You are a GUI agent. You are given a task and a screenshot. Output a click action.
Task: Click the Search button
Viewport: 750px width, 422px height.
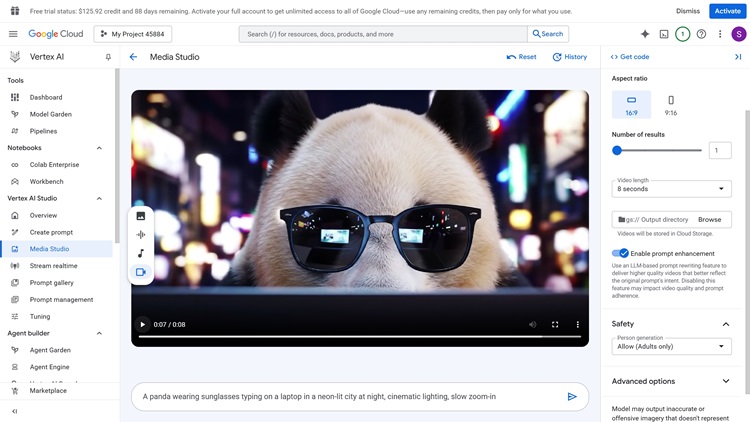[548, 34]
